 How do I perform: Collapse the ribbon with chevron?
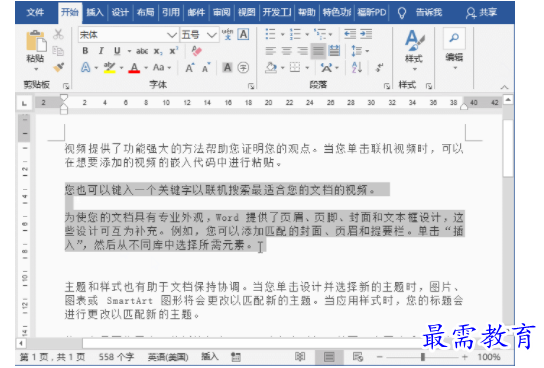(504, 87)
